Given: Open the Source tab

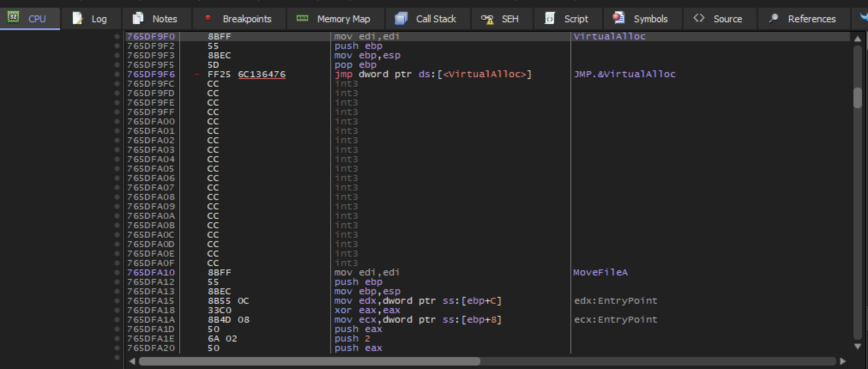Looking at the screenshot, I should pos(719,19).
